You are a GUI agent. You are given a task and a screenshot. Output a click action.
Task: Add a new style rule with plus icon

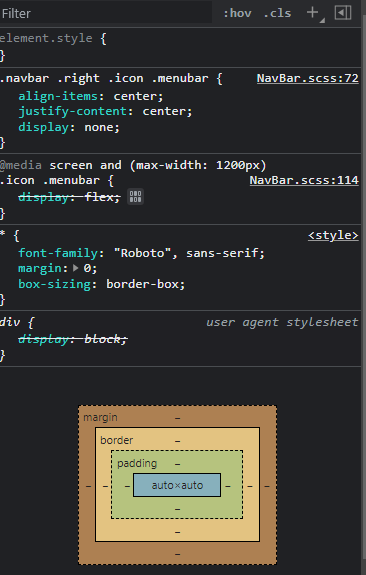[312, 12]
